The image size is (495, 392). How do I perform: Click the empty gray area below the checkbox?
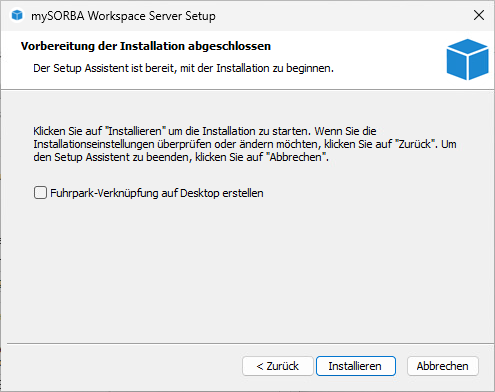(x=247, y=267)
